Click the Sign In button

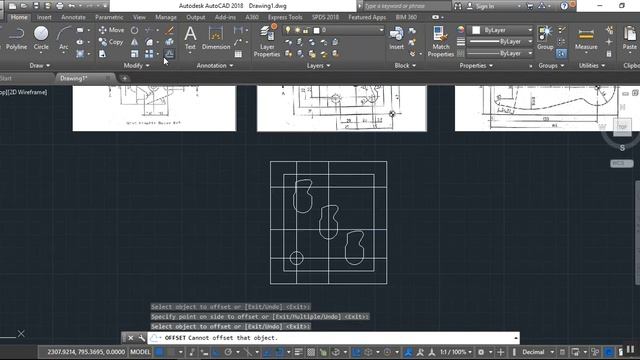485,6
